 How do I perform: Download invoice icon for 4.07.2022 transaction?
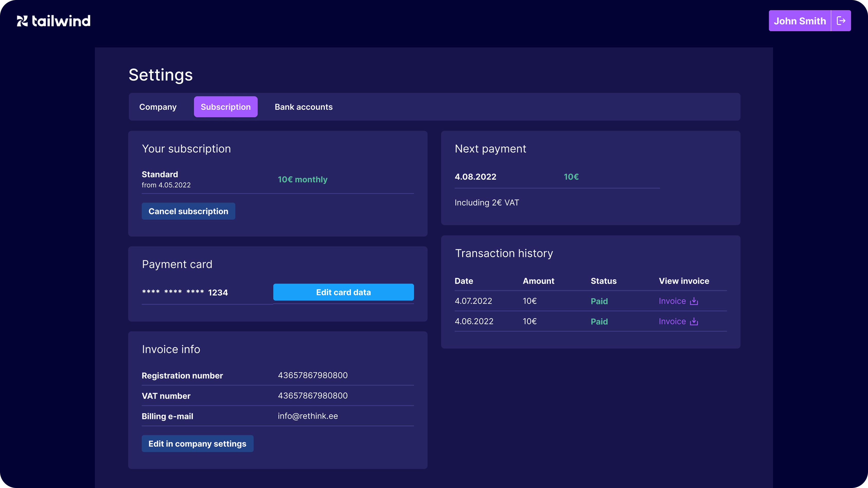[694, 301]
